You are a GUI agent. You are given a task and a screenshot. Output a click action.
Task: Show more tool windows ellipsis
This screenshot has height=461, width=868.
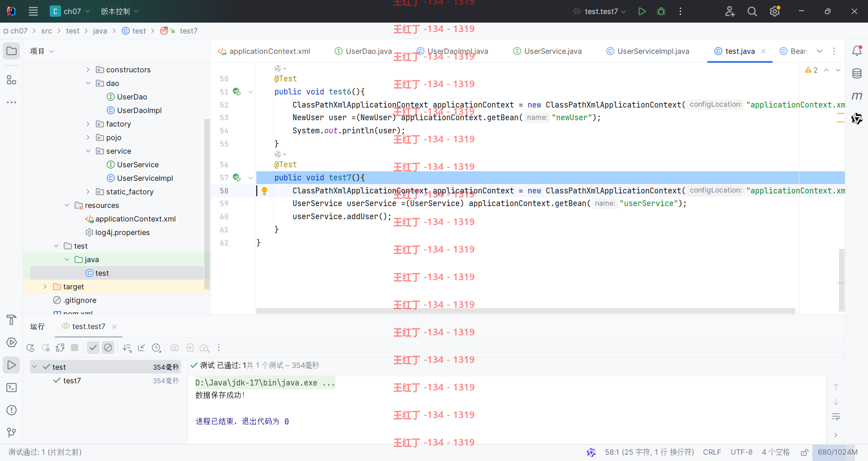click(12, 103)
